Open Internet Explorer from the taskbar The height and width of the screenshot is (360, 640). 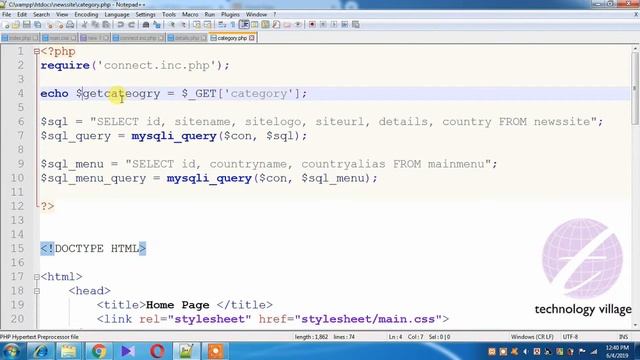pyautogui.click(x=40, y=351)
